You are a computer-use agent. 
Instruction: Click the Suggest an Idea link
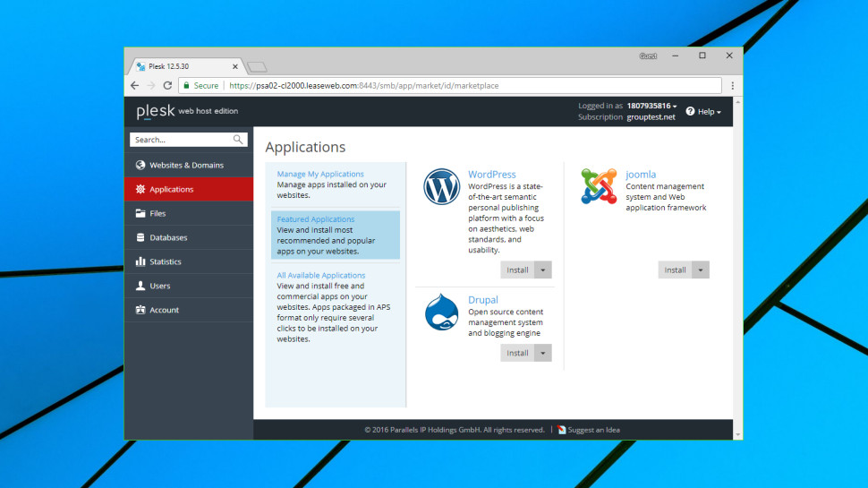point(593,430)
